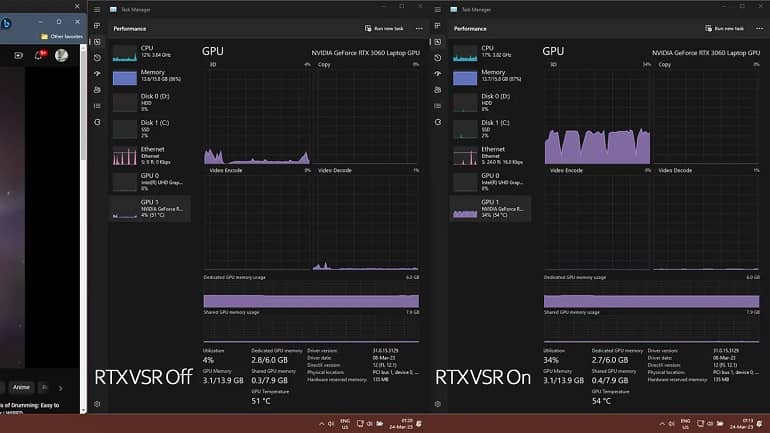Select GPU 1 NVIDIA at 4% in the RTX VSR Off list
The image size is (770, 433).
tap(150, 209)
